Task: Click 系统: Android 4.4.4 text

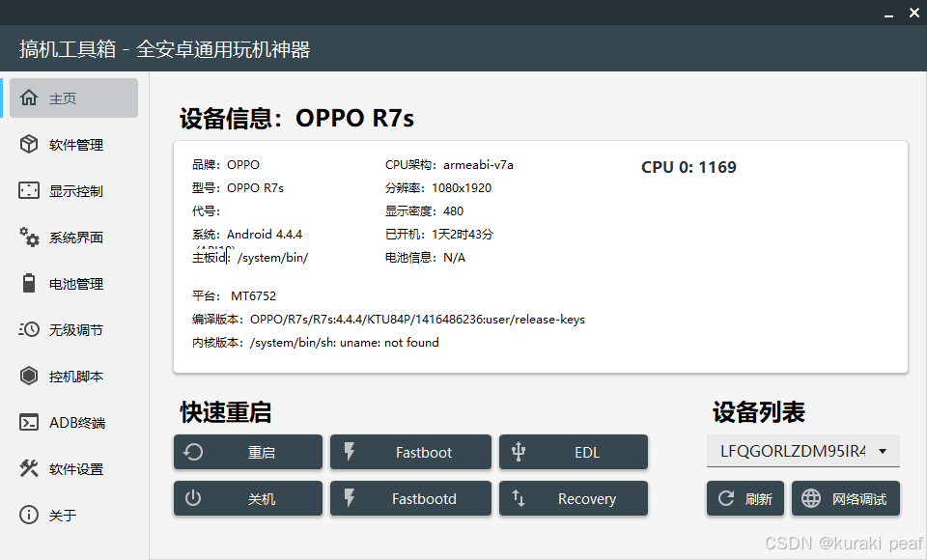Action: pyautogui.click(x=247, y=235)
